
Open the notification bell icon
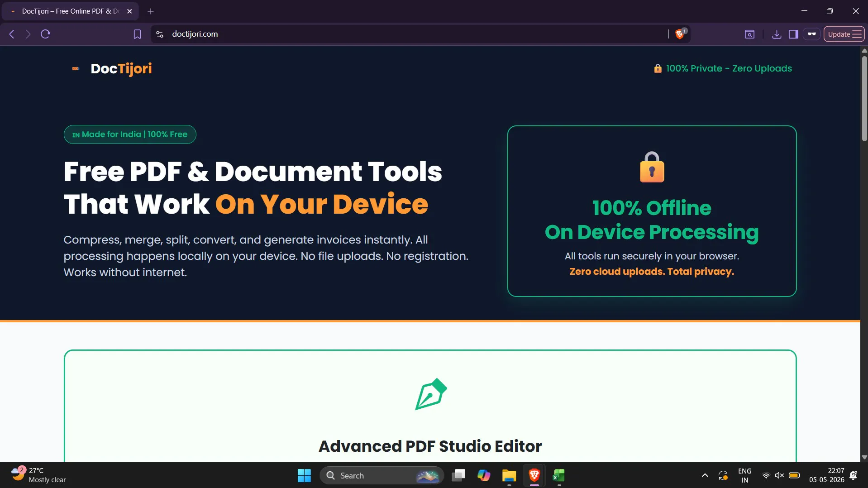[x=854, y=475]
